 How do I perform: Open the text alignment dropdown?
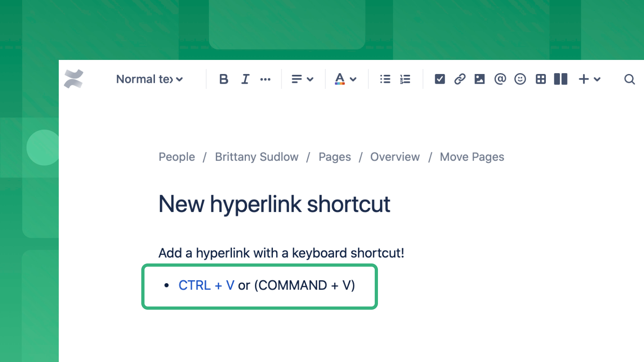(x=302, y=79)
